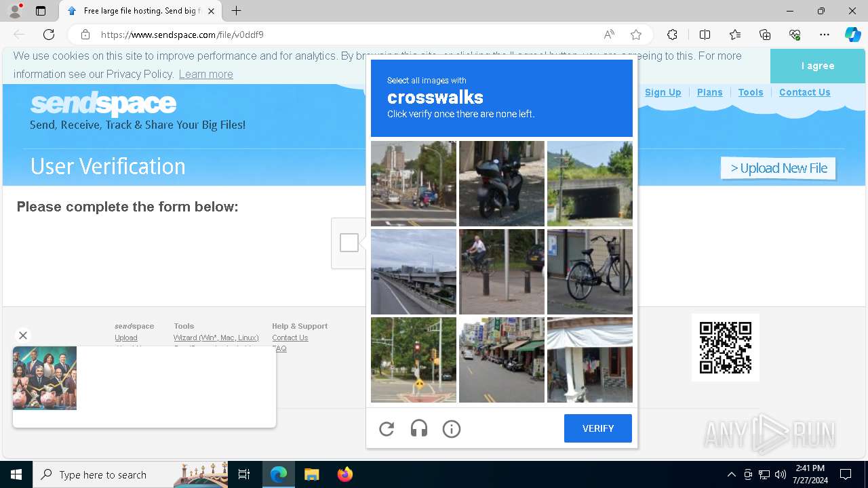The image size is (868, 488).
Task: Close the advertisement popup
Action: point(23,335)
